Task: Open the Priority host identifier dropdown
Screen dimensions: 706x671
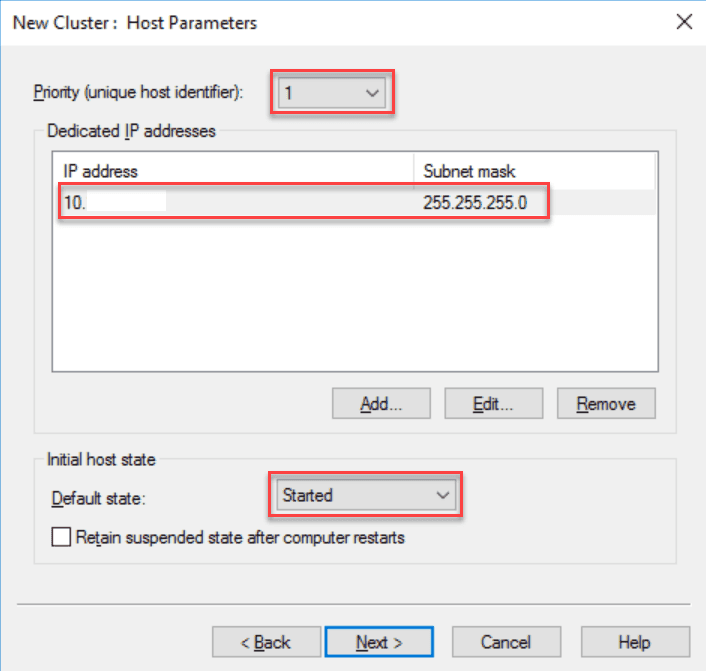Action: point(332,93)
